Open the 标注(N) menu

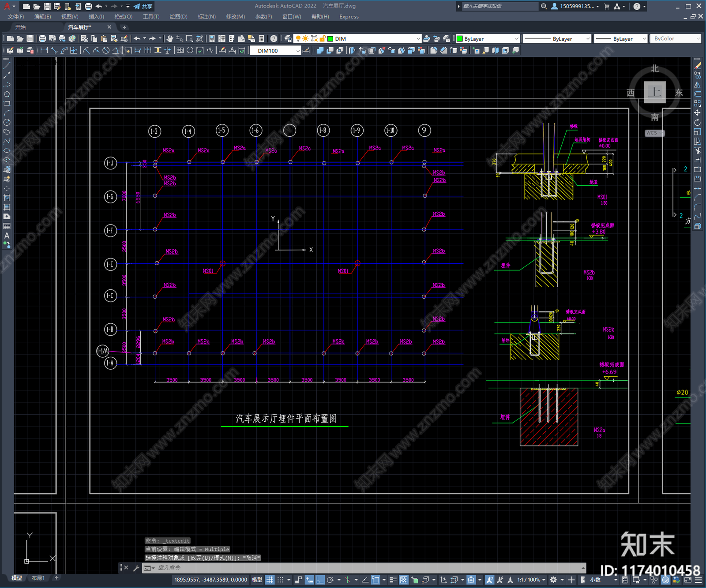[x=207, y=17]
